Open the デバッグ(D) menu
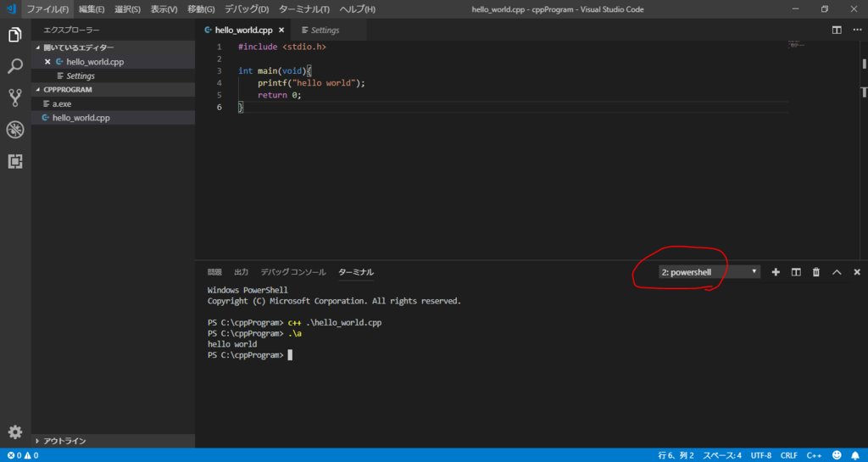Screen dimensions: 868x462 click(247, 9)
